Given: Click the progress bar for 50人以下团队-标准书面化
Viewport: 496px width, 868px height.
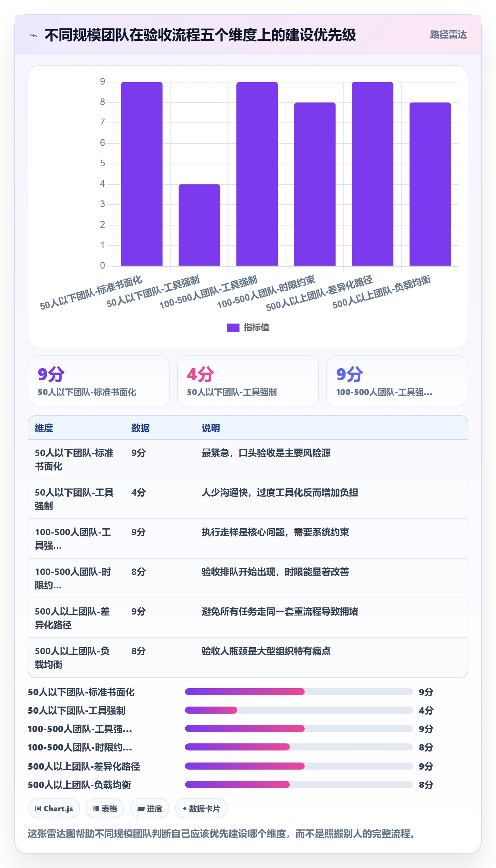Looking at the screenshot, I should click(299, 692).
